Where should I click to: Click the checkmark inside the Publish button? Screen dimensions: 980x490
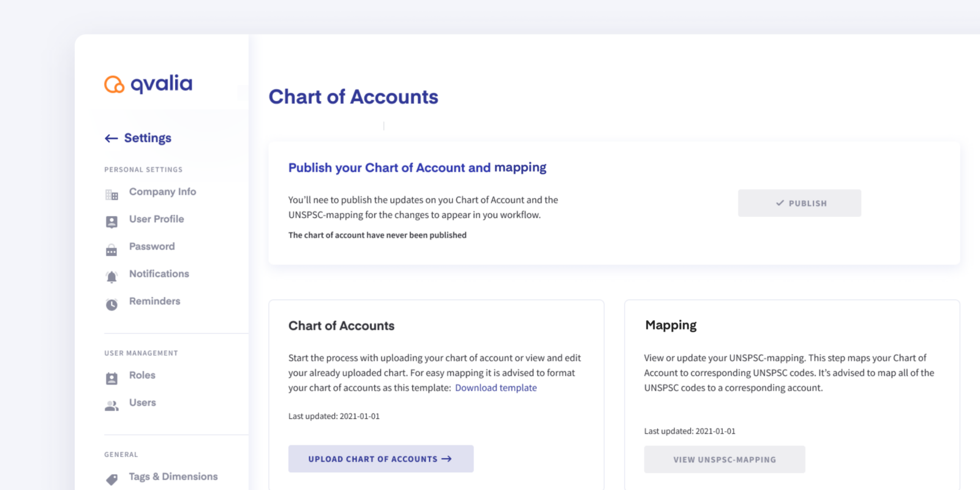779,203
